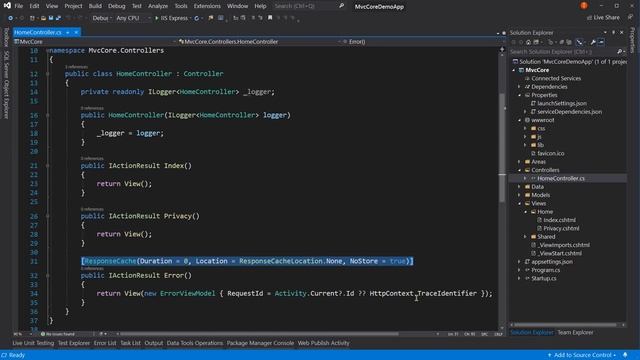Open the SQL Server Object Explorer side tab
This screenshot has width=640, height=360.
click(6, 85)
